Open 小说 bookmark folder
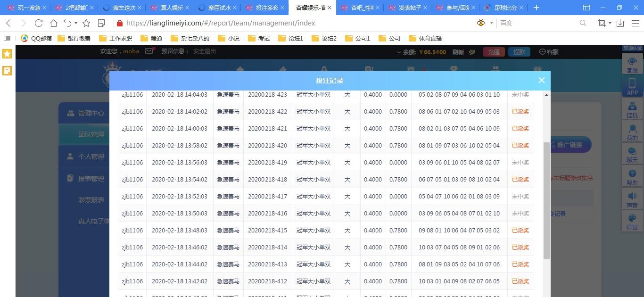The image size is (644, 297). pyautogui.click(x=229, y=38)
